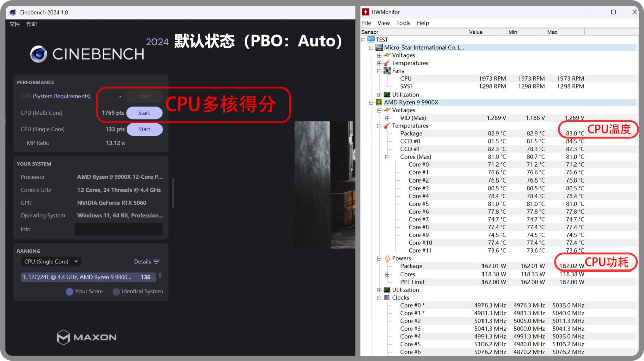The height and width of the screenshot is (361, 644).
Task: Expand the VID (Max) entry
Action: 387,118
